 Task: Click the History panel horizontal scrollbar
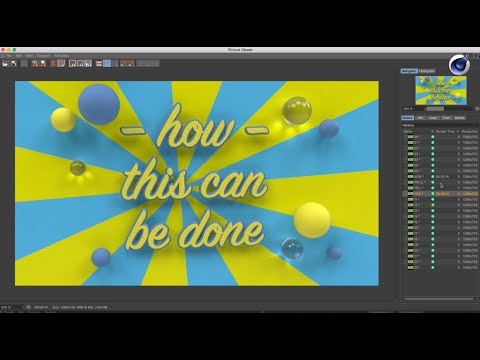(x=440, y=299)
